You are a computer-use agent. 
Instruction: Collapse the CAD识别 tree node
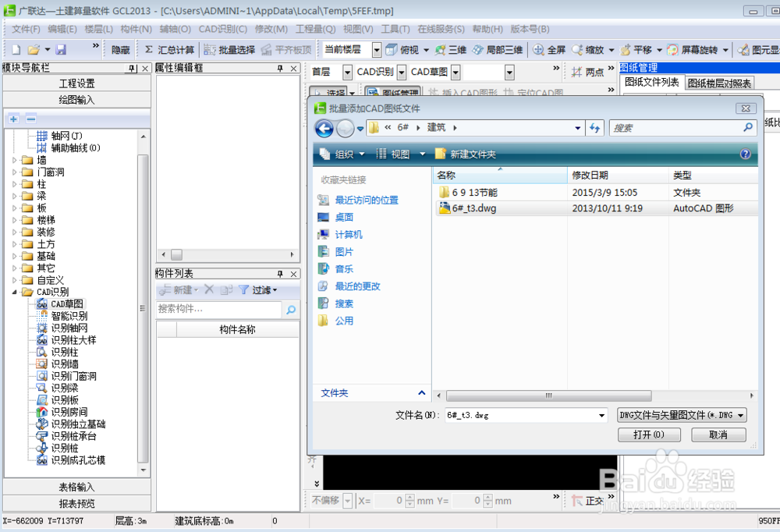[14, 292]
